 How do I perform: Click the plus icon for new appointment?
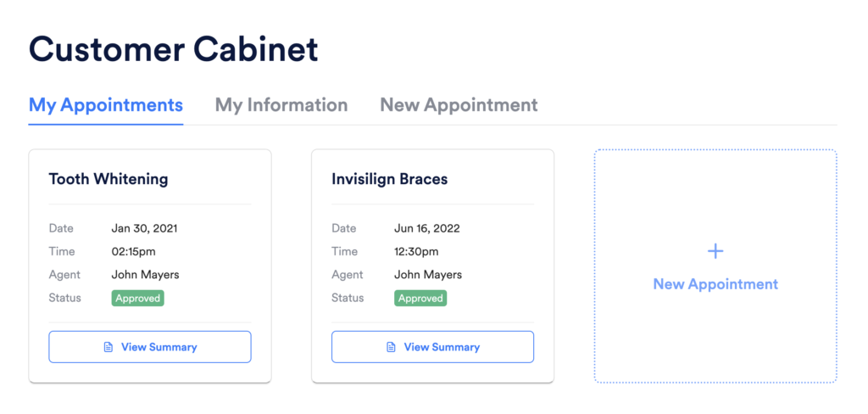tap(715, 251)
